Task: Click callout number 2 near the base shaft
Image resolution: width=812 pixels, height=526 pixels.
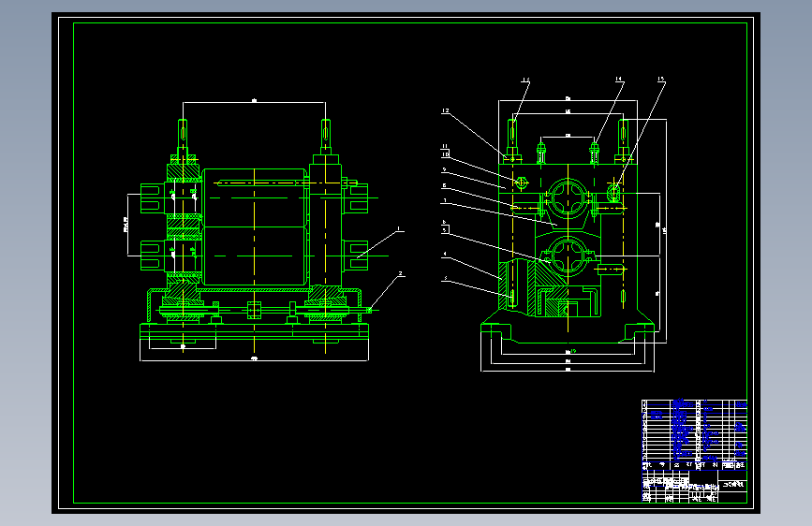Action: [x=400, y=273]
